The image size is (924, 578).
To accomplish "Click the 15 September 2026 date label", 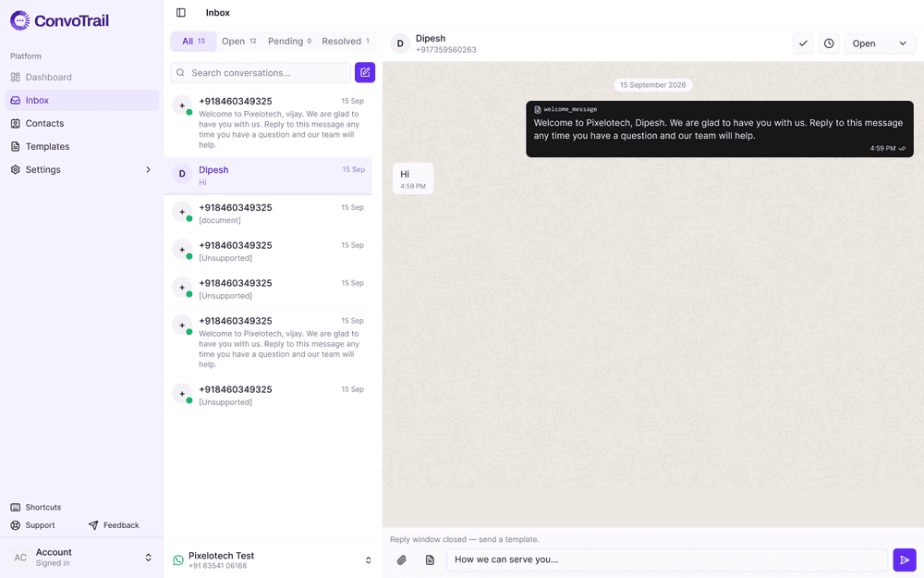I will [653, 85].
